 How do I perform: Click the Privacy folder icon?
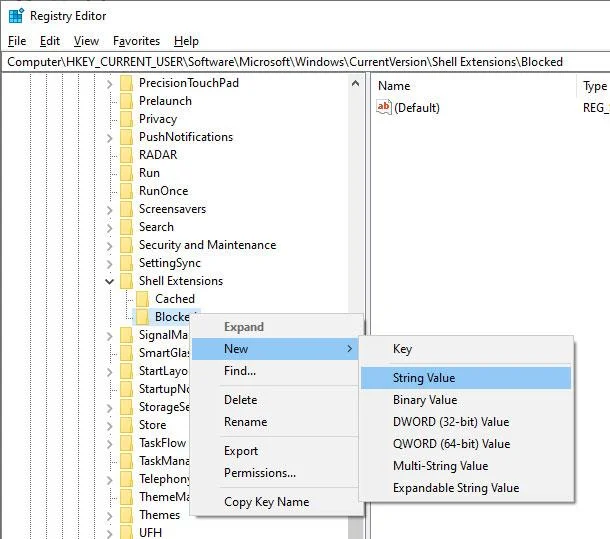click(126, 119)
